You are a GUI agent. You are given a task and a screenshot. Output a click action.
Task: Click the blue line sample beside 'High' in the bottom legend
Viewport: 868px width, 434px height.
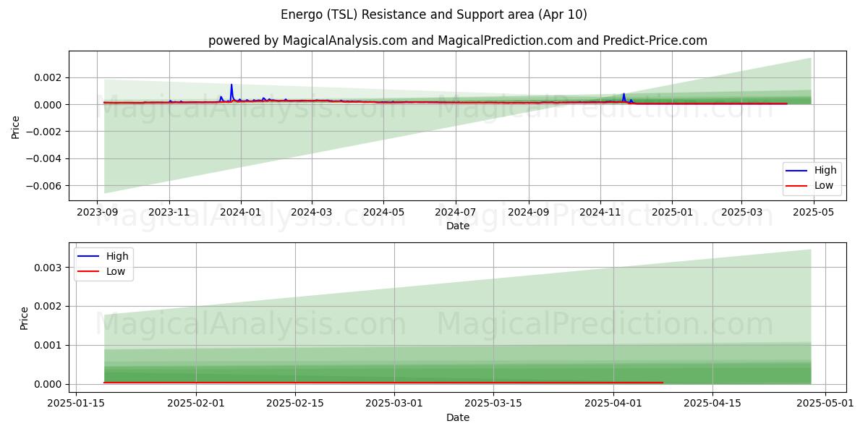(90, 256)
